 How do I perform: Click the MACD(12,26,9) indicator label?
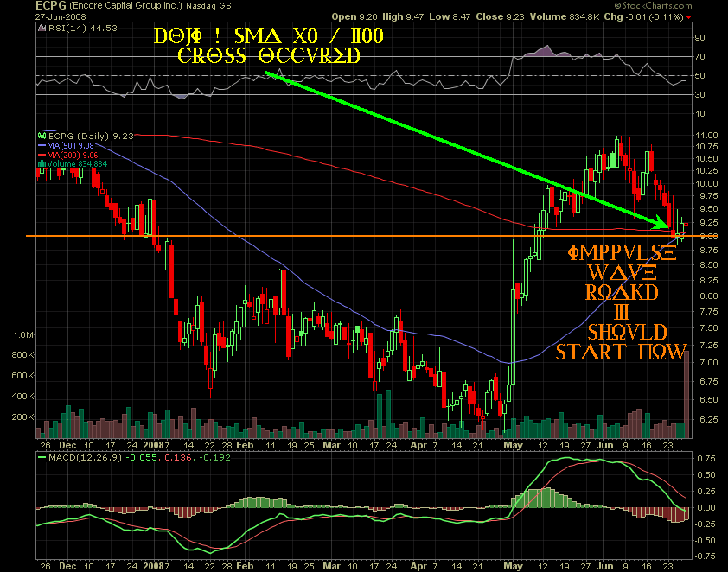(85, 458)
